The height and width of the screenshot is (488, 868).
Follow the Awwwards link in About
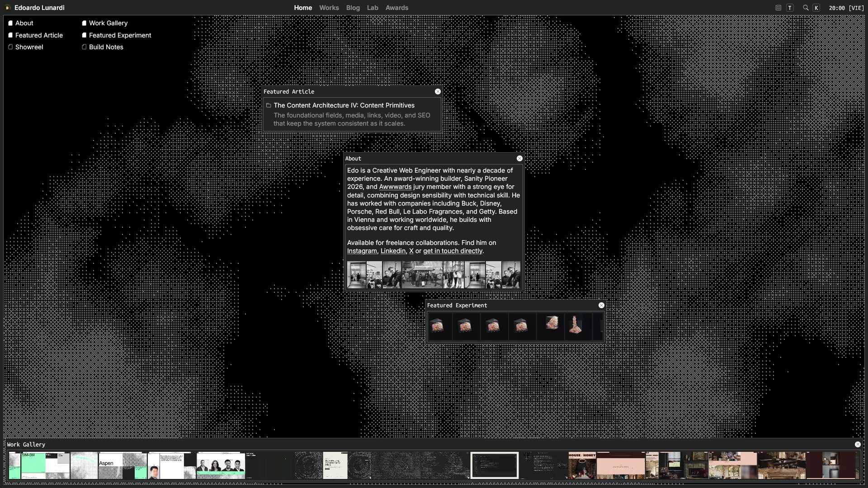(395, 187)
